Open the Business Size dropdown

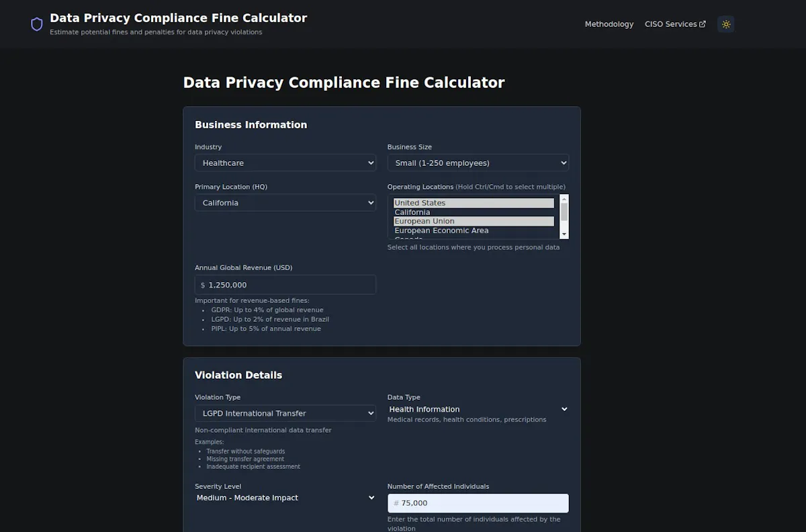[x=478, y=163]
